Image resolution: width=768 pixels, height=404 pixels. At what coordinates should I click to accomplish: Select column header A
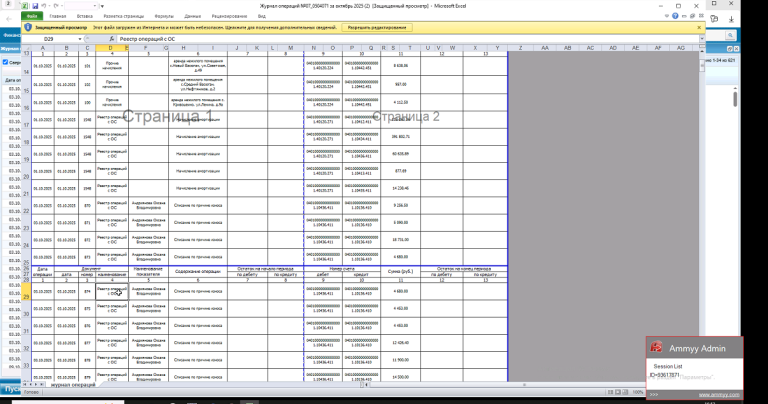coord(43,48)
